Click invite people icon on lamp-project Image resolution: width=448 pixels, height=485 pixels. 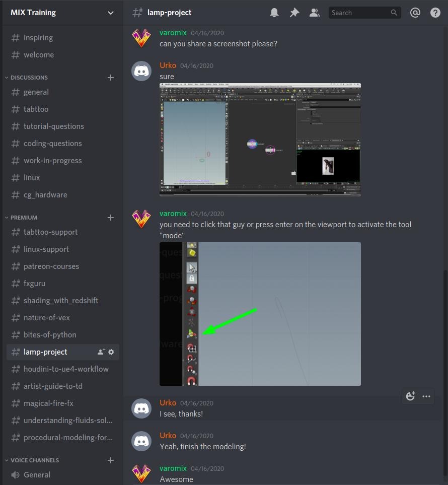click(x=101, y=352)
